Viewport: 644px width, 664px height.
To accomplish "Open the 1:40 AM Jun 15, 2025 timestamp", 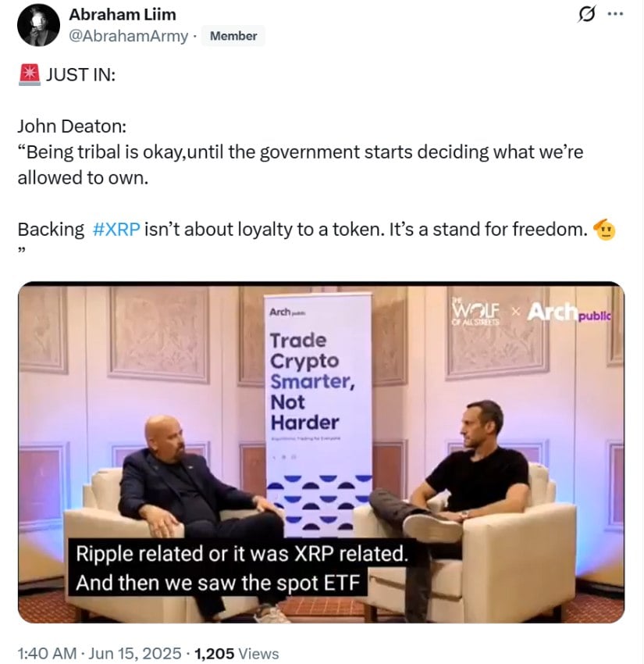I will point(99,653).
